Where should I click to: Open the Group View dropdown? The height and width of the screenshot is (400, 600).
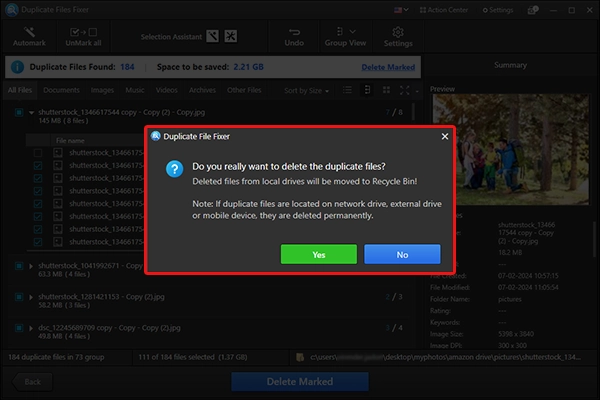(x=345, y=37)
